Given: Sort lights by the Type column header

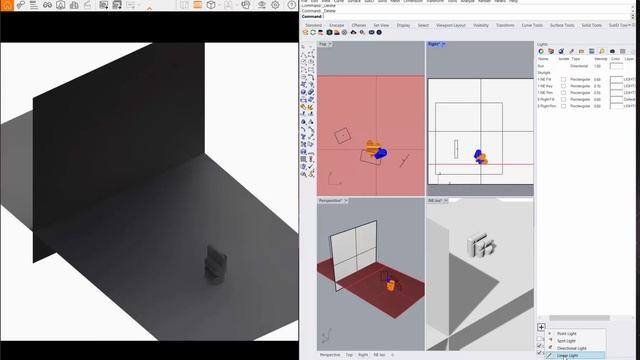Looking at the screenshot, I should (576, 59).
